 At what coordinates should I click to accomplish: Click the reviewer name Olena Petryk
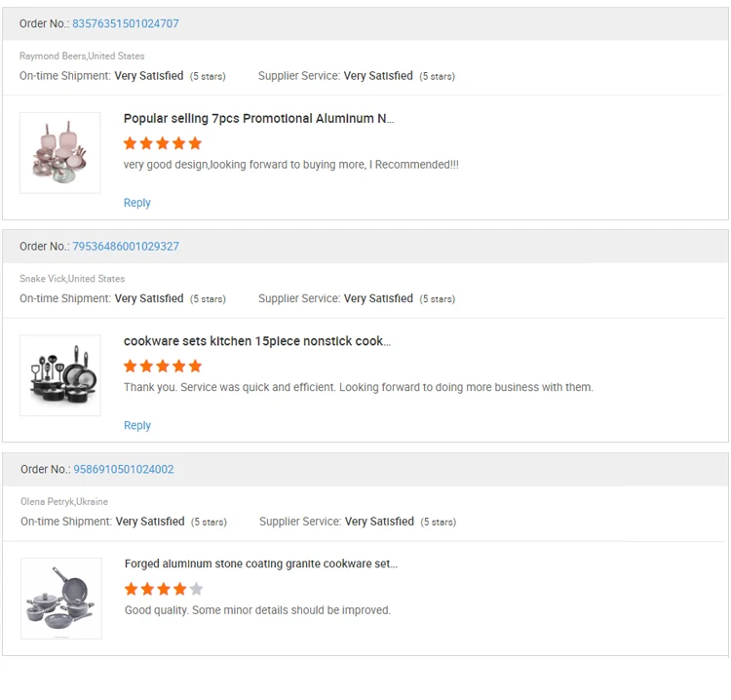click(x=47, y=501)
